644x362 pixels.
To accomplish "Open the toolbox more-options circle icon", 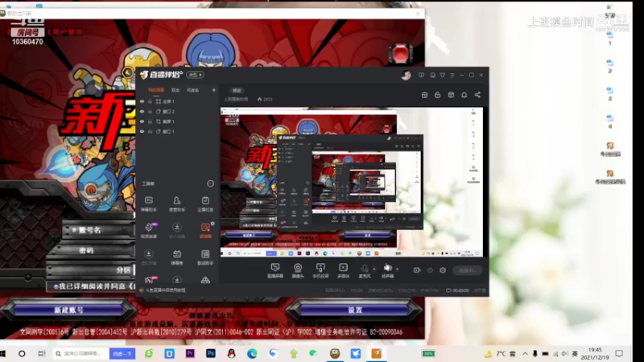I will [x=210, y=183].
